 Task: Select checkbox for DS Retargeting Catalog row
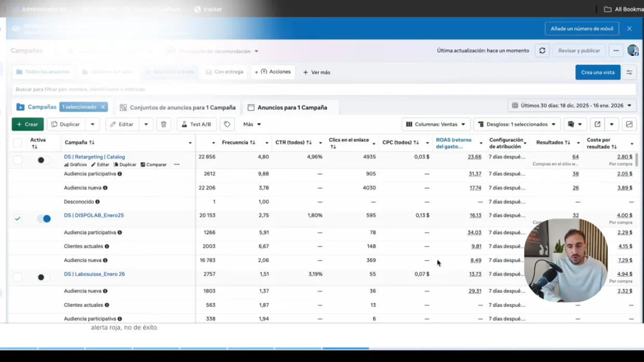18,160
